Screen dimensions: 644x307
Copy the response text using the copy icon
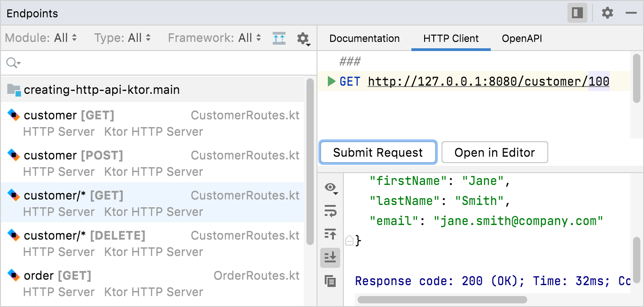330,281
